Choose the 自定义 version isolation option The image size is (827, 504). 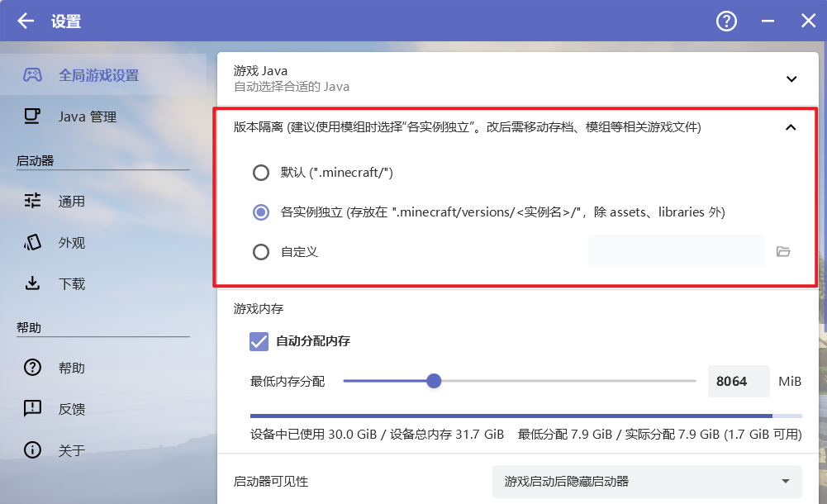(x=261, y=250)
